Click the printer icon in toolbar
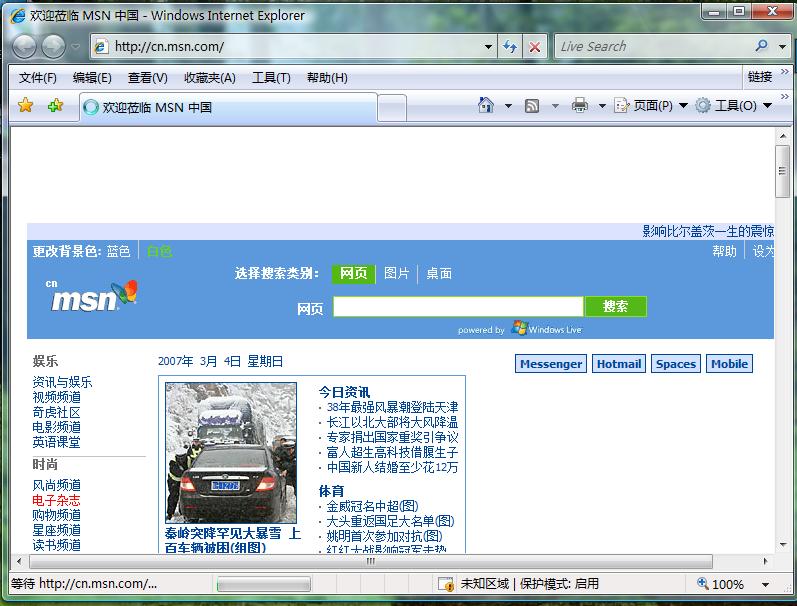Screen dimensions: 797x606 point(580,106)
